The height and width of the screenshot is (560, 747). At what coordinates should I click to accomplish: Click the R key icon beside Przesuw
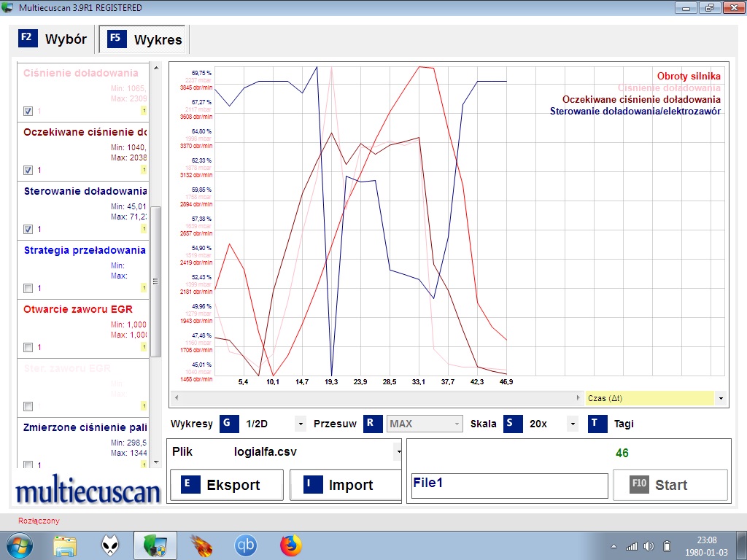(x=373, y=424)
